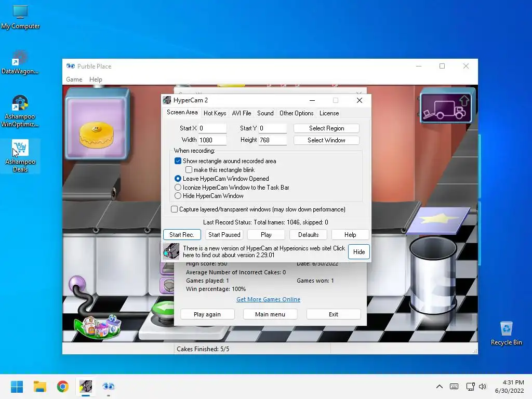Open the License tab

[329, 113]
